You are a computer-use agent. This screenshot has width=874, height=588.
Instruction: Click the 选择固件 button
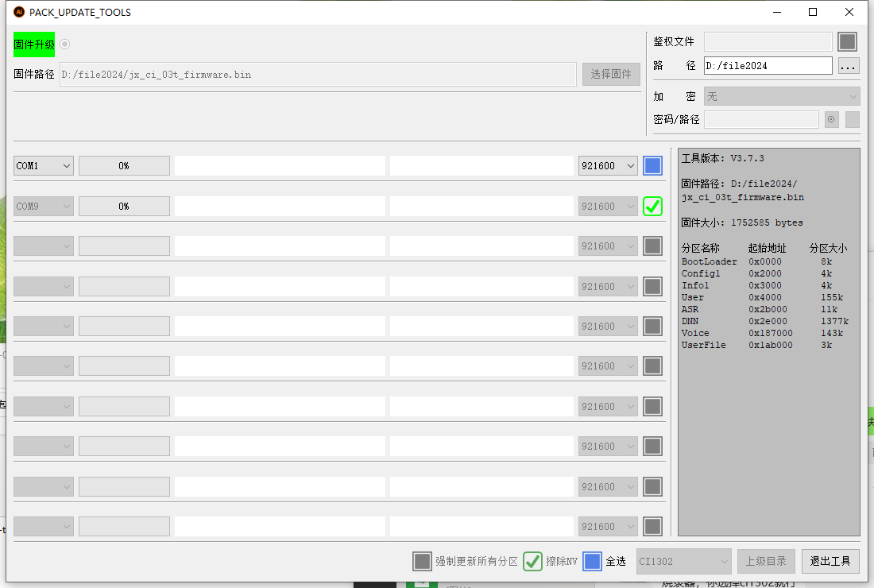click(x=611, y=74)
